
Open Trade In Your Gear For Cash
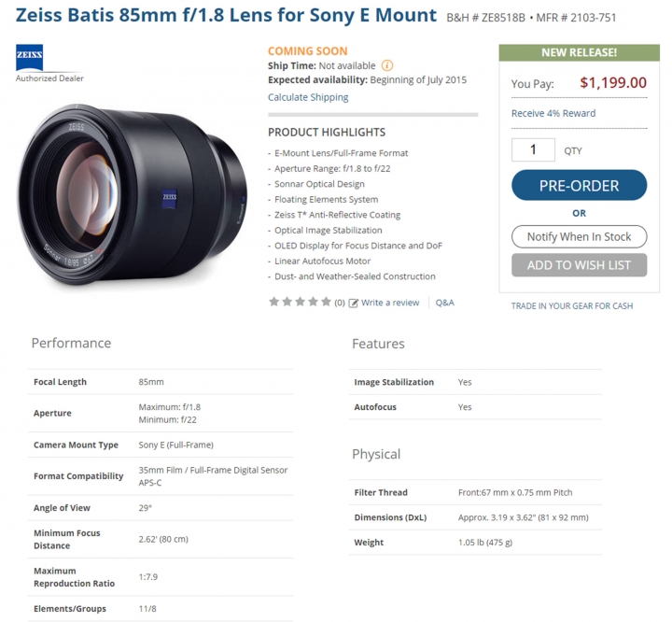click(x=572, y=305)
